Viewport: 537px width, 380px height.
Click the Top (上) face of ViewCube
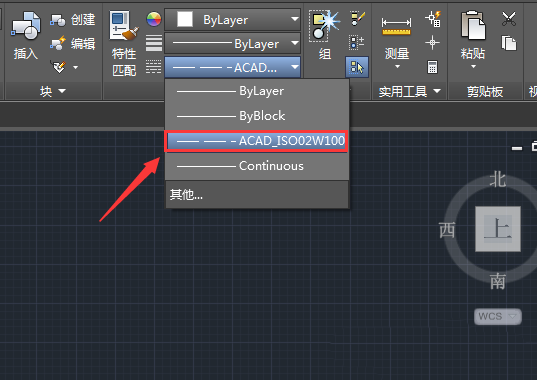coord(498,229)
